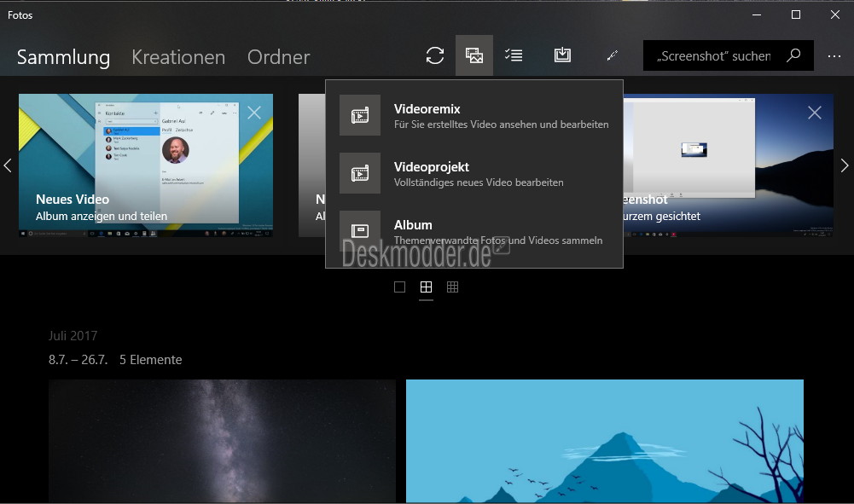Switch to the Sammlung tab
This screenshot has height=504, width=854.
pyautogui.click(x=63, y=56)
